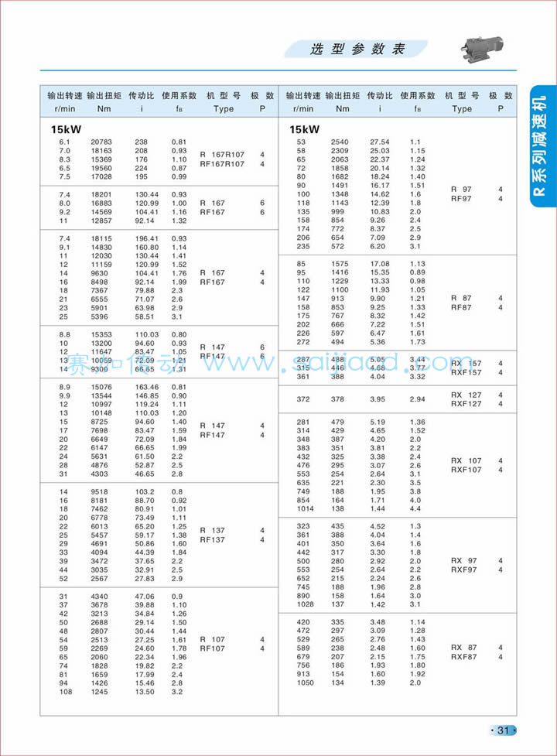Select the model label RF137
The width and height of the screenshot is (557, 756).
(213, 539)
